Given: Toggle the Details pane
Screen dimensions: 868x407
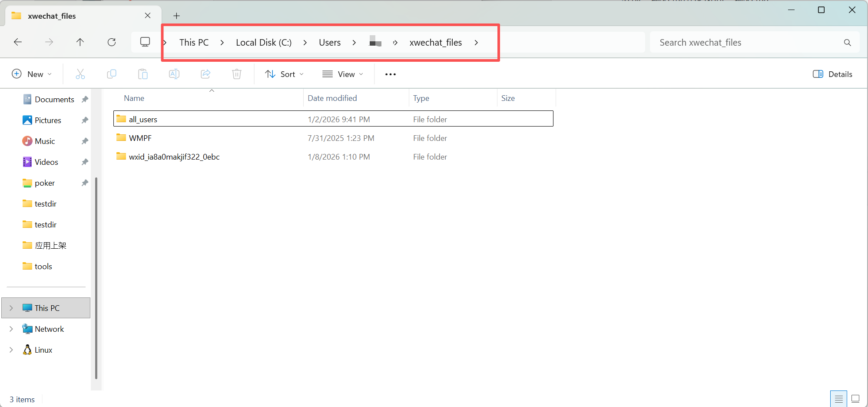Looking at the screenshot, I should 832,74.
